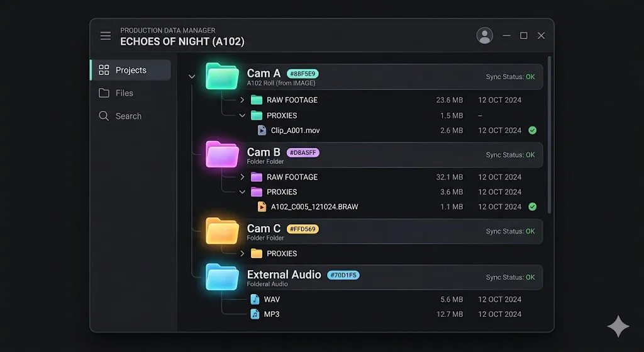Image resolution: width=644 pixels, height=352 pixels.
Task: Click the #FFD569 color tag on Cam C
Action: 303,229
